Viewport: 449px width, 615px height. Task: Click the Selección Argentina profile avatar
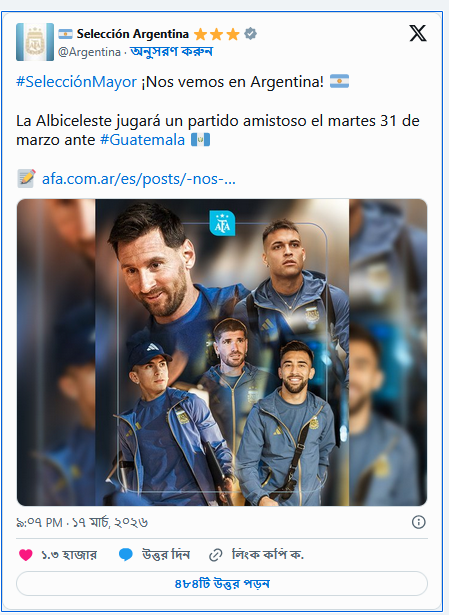point(35,42)
